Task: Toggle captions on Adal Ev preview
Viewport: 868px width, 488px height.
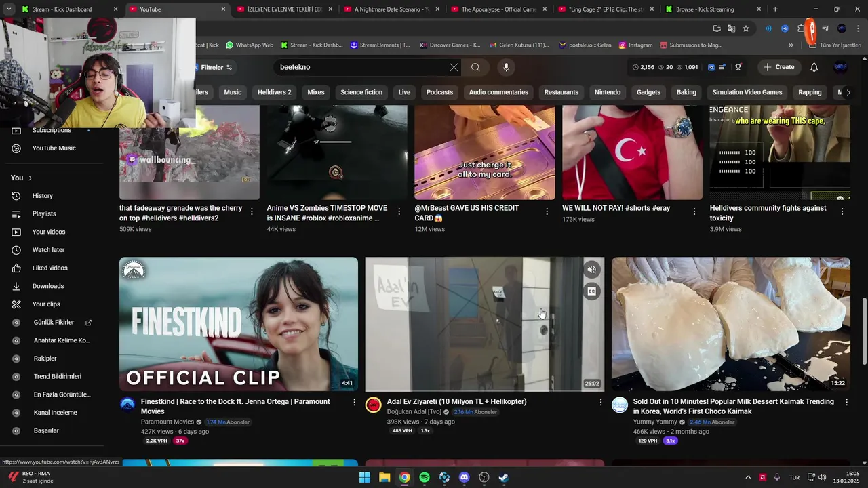Action: tap(591, 291)
